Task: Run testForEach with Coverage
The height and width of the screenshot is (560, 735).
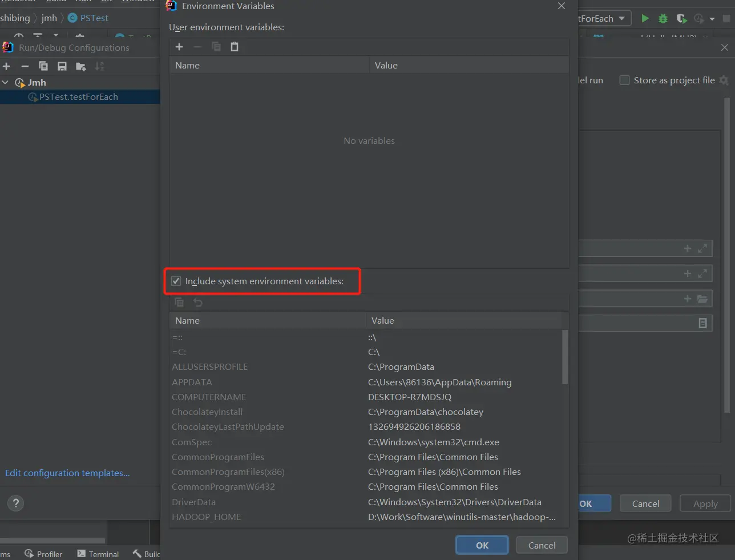Action: (x=681, y=18)
